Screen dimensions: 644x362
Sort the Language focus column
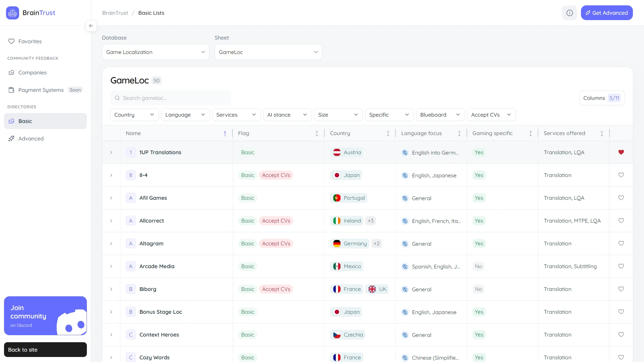tap(459, 133)
